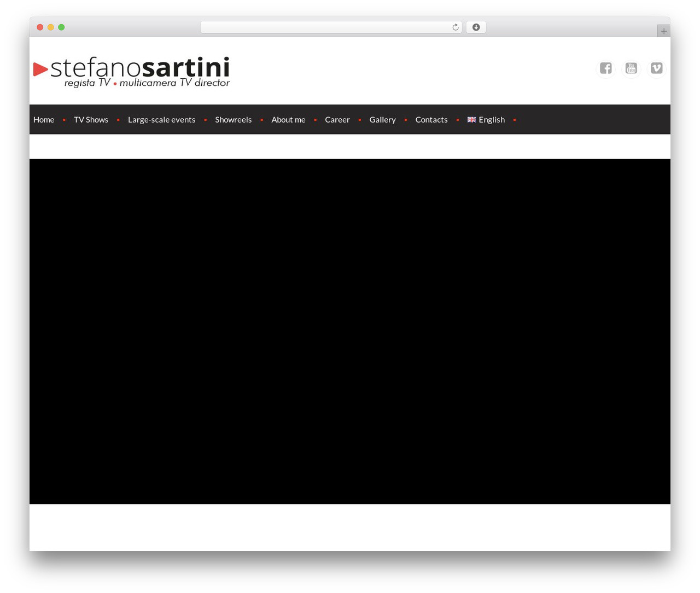Image resolution: width=700 pixels, height=593 pixels.
Task: Open the TV Shows menu
Action: (x=91, y=120)
